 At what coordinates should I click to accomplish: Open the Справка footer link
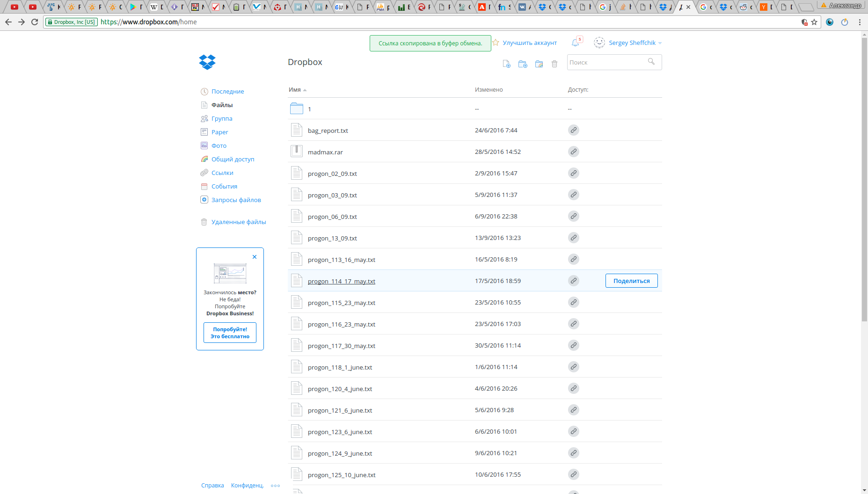[x=212, y=485]
